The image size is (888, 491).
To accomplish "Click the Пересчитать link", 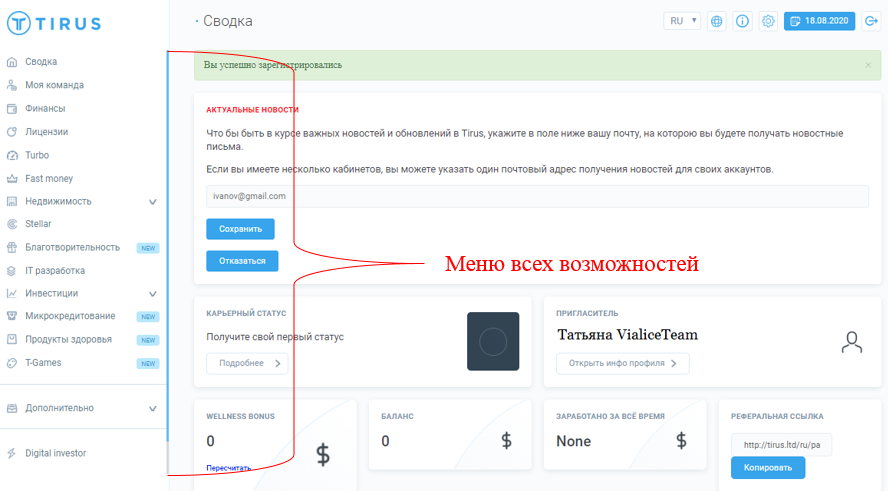I will click(x=228, y=468).
